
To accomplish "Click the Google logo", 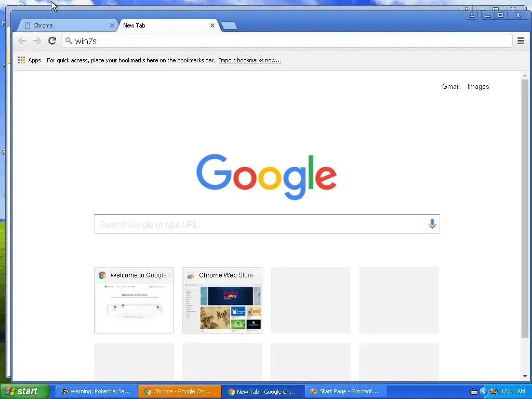I will tap(267, 177).
